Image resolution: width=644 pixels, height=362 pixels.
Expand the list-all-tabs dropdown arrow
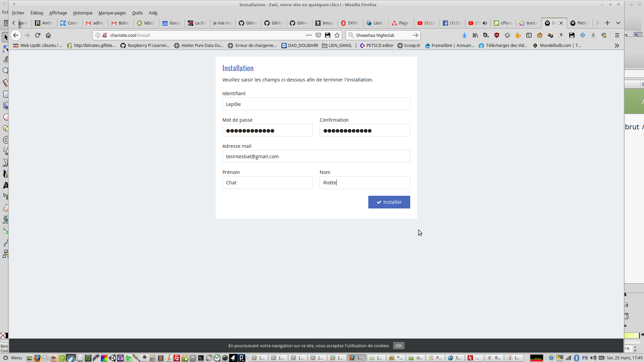point(618,23)
